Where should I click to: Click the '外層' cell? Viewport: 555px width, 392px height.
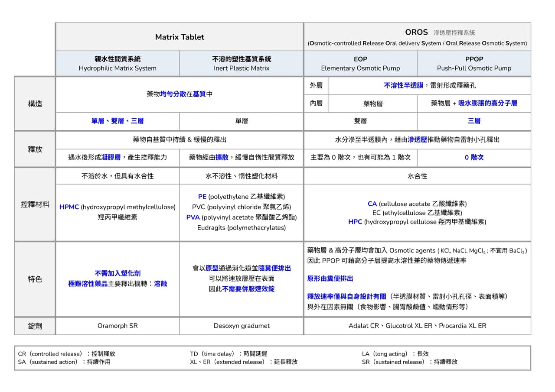coord(316,86)
